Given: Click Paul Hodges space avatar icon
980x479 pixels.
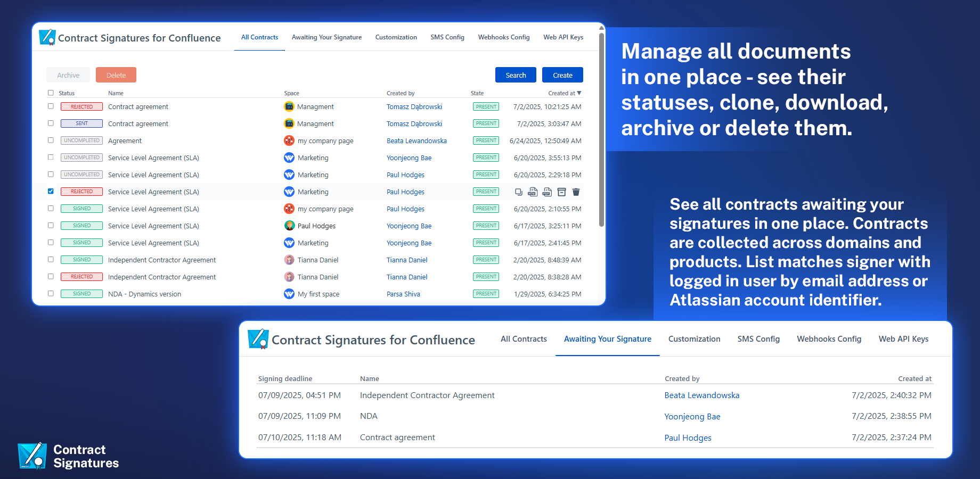Looking at the screenshot, I should click(x=289, y=226).
